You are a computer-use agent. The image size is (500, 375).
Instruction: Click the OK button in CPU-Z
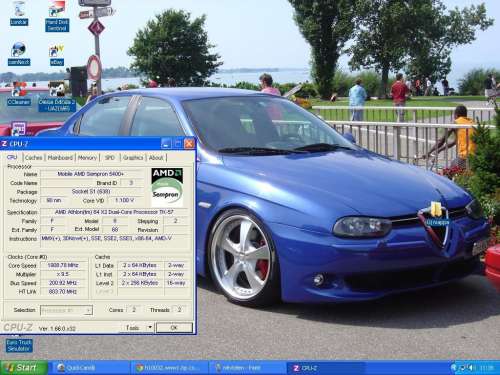coord(174,328)
